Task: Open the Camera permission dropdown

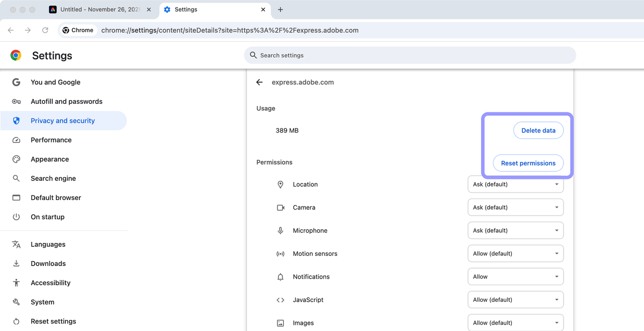Action: point(515,208)
